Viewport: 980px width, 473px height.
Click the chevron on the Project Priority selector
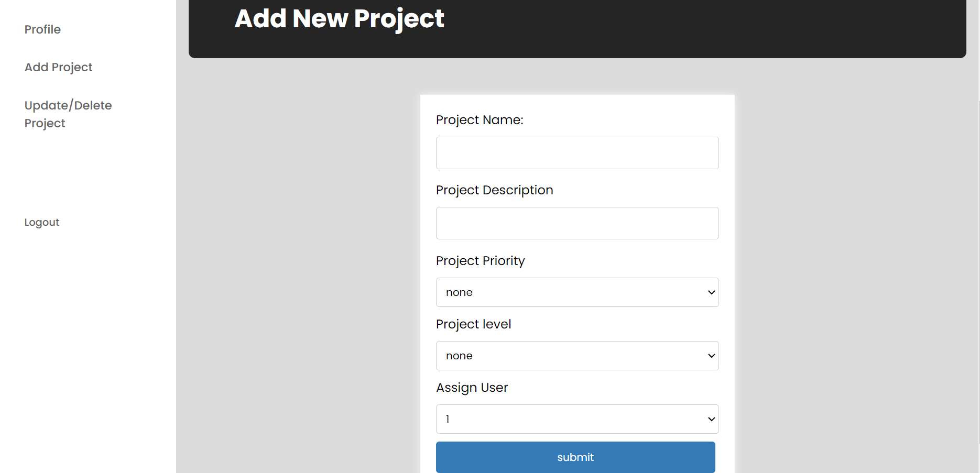click(x=711, y=292)
